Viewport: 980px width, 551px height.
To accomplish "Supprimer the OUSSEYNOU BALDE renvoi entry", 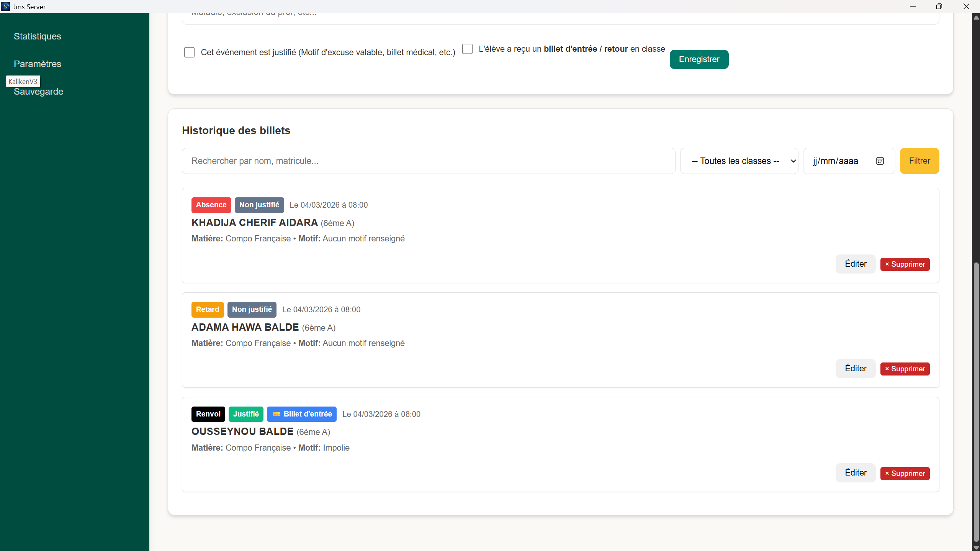I will (905, 473).
